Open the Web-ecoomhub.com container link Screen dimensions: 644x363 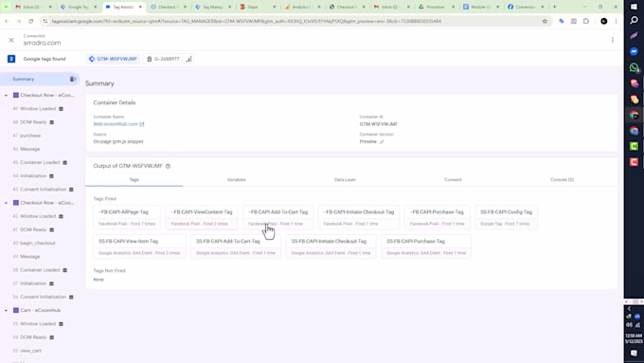pos(118,124)
